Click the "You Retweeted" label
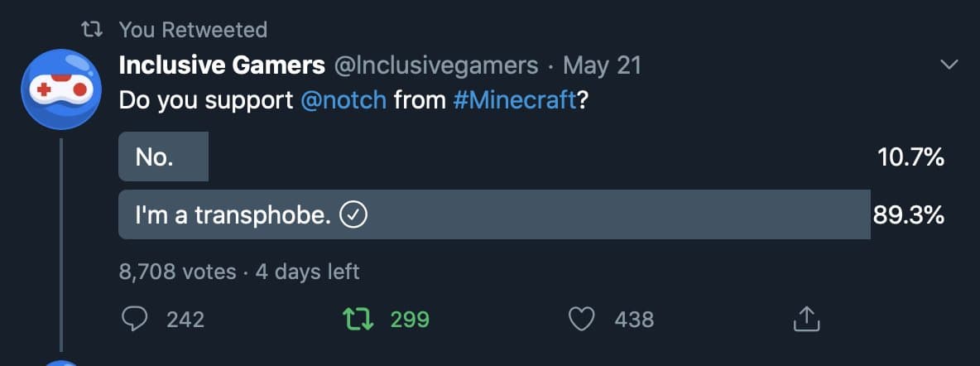Image resolution: width=980 pixels, height=366 pixels. [193, 31]
